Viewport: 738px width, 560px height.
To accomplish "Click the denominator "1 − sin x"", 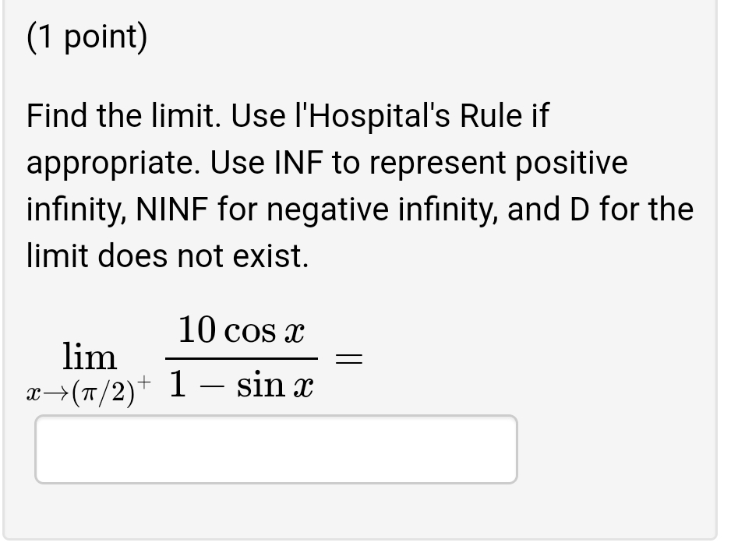I will point(242,383).
